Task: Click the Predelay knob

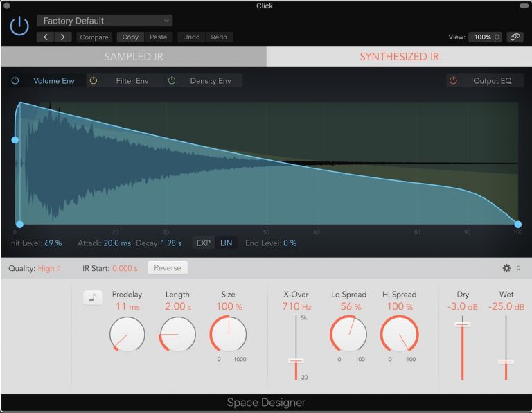Action: tap(127, 334)
